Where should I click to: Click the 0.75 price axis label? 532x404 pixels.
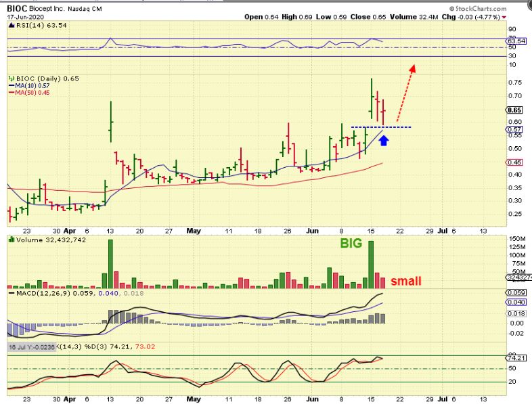pyautogui.click(x=515, y=83)
